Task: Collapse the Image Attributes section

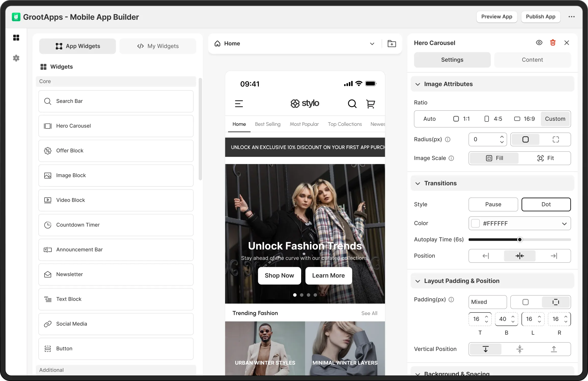Action: point(418,84)
